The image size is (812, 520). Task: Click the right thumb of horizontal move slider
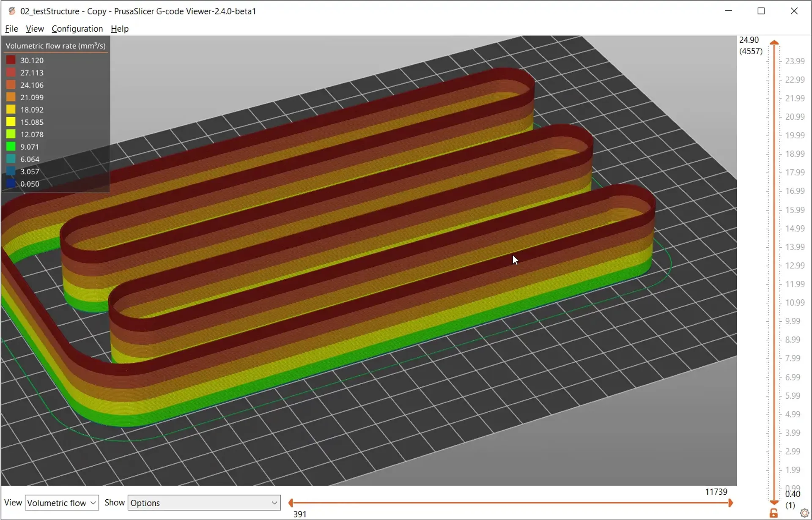pos(730,503)
